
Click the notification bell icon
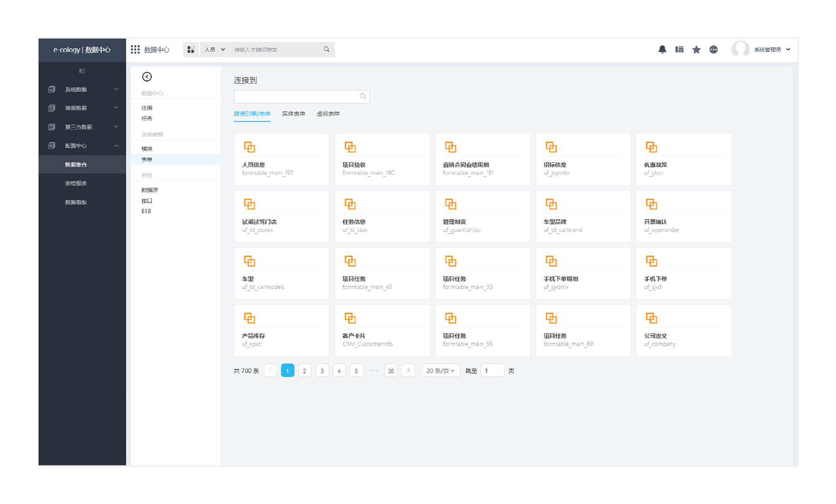click(662, 50)
